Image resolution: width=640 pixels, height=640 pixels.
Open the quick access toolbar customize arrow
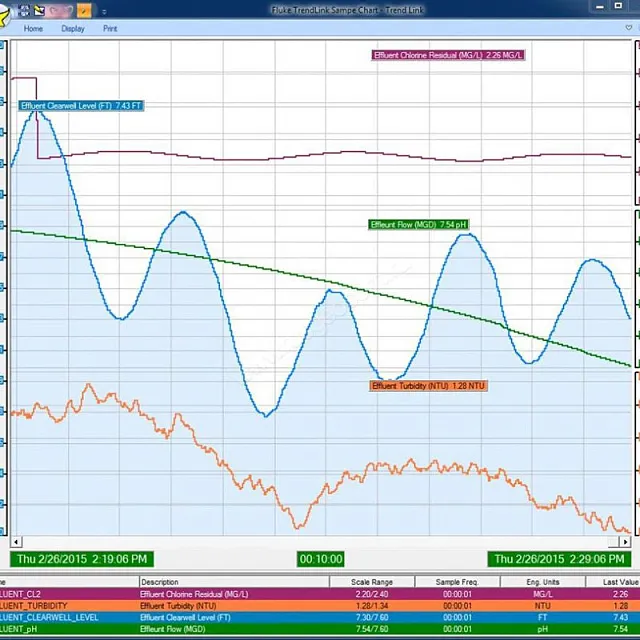tap(104, 12)
